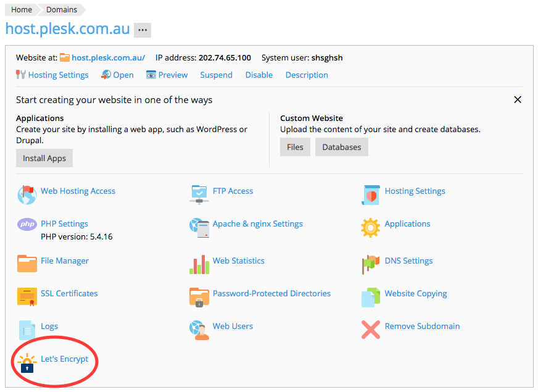The width and height of the screenshot is (538, 392).
Task: Click the Description link
Action: 307,75
